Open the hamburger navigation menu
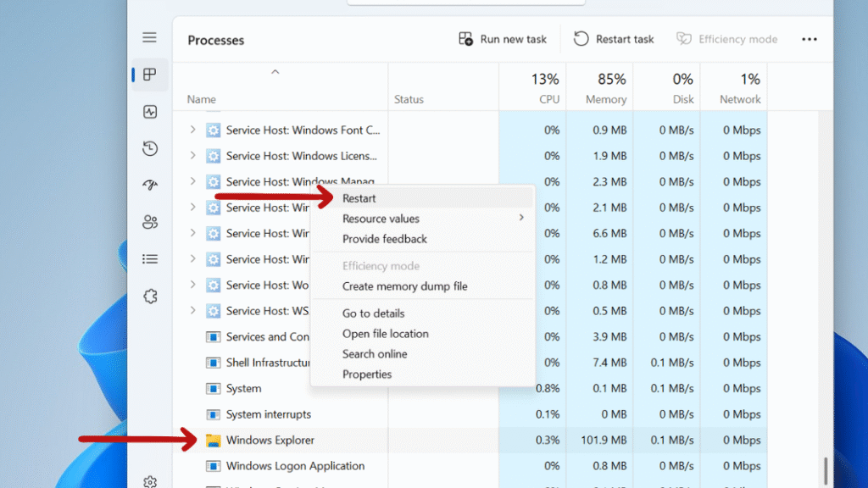Viewport: 868px width, 488px height. [x=149, y=37]
